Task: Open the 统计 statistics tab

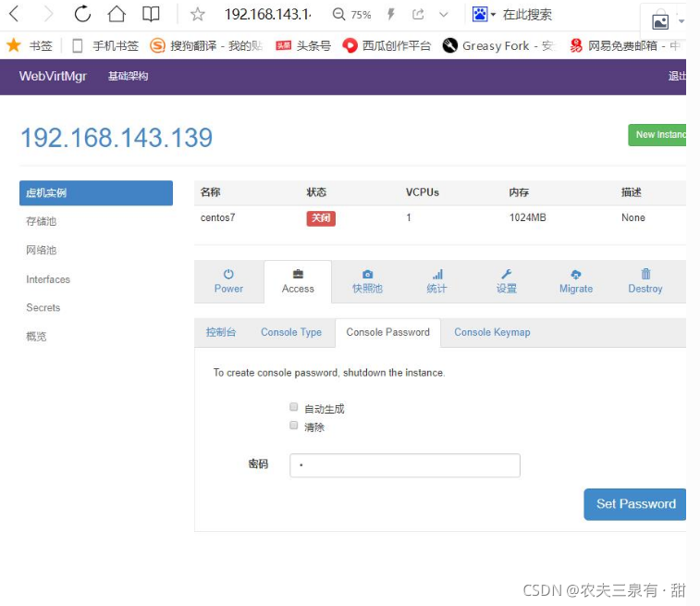Action: [x=436, y=282]
